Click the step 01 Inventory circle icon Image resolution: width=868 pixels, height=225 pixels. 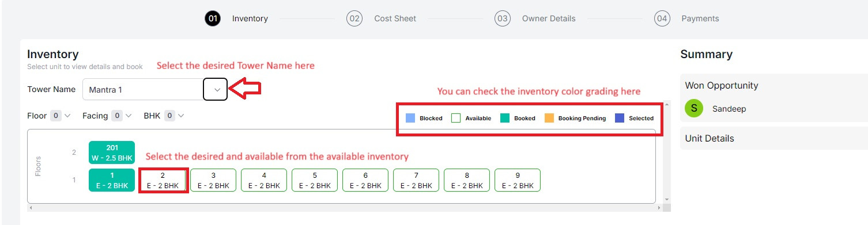pyautogui.click(x=213, y=18)
